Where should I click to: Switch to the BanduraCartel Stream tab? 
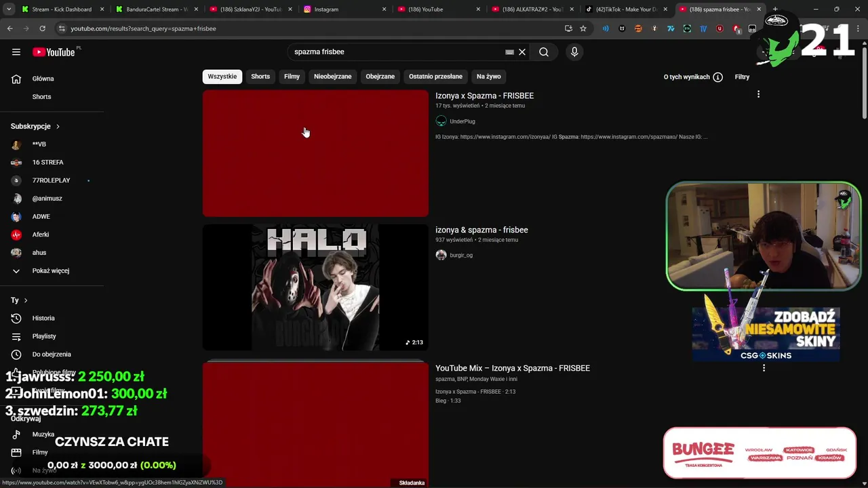click(157, 9)
